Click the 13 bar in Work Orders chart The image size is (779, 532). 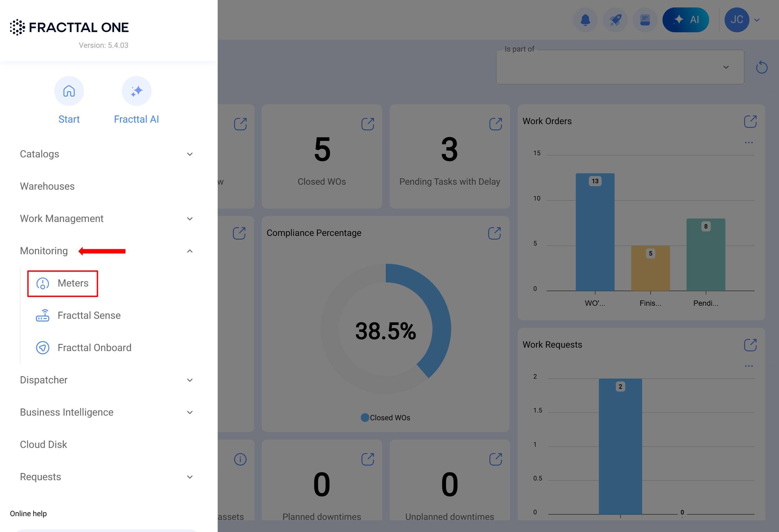coord(595,232)
